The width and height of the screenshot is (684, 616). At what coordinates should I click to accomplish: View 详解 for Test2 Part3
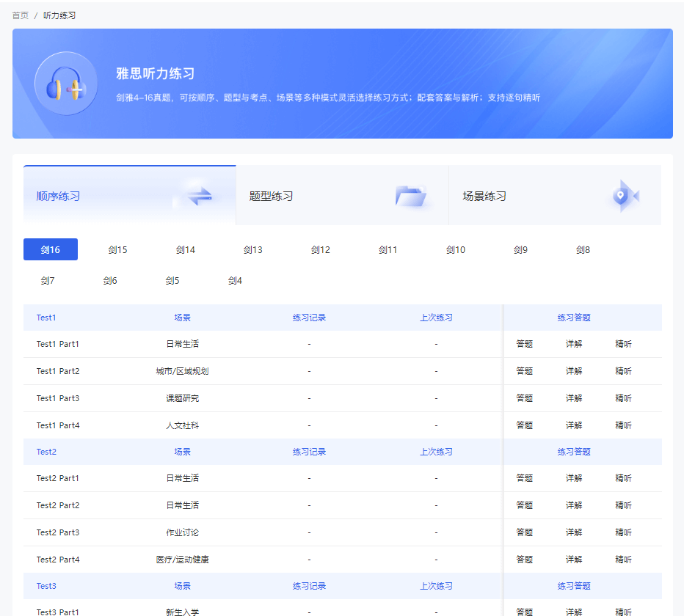click(x=574, y=532)
